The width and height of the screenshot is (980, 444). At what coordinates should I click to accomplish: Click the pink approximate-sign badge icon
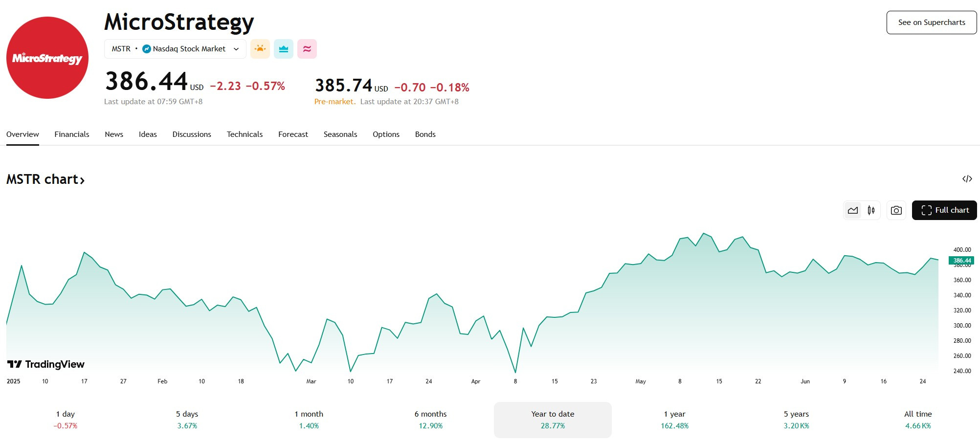click(x=307, y=49)
